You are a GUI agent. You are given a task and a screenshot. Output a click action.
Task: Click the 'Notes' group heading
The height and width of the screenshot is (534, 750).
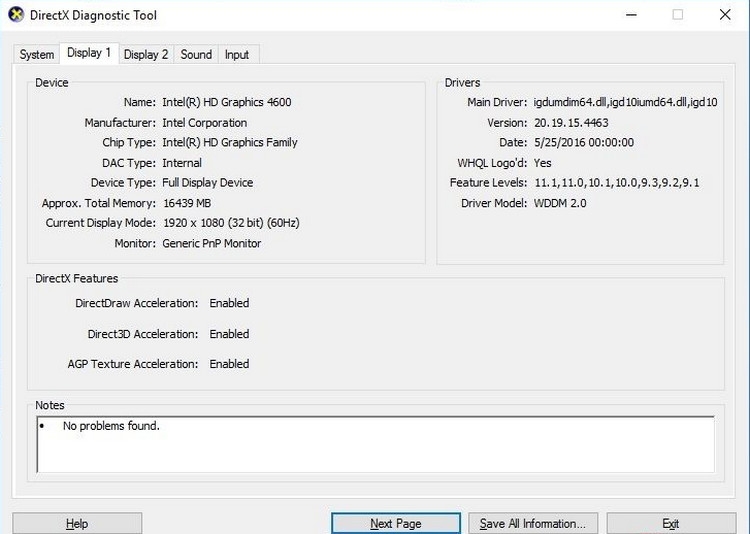pos(50,405)
